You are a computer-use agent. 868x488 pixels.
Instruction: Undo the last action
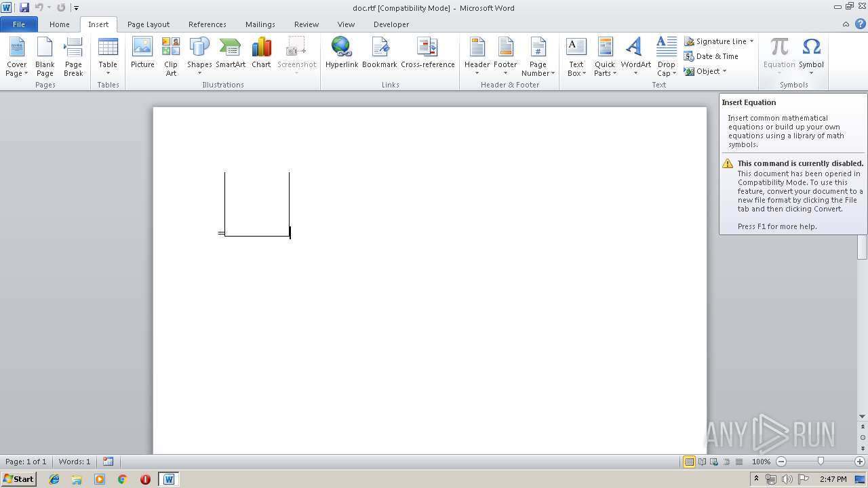click(x=39, y=7)
